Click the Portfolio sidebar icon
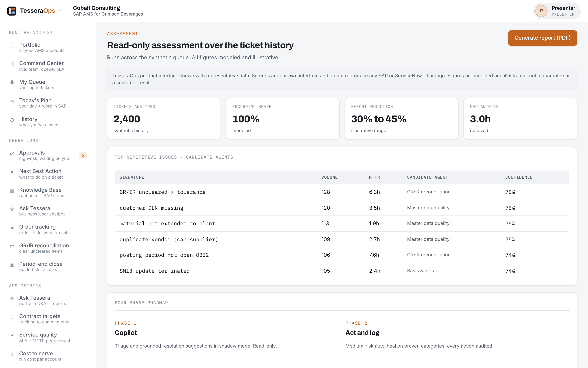The image size is (588, 368). (x=12, y=45)
